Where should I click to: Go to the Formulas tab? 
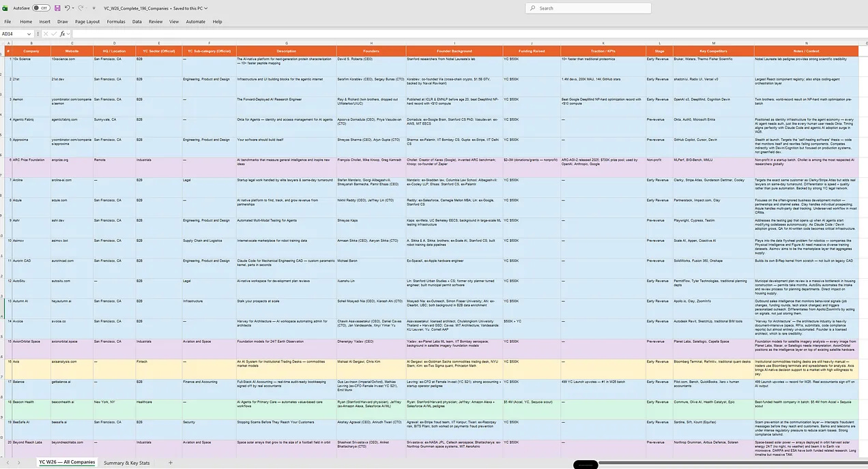[x=116, y=22]
